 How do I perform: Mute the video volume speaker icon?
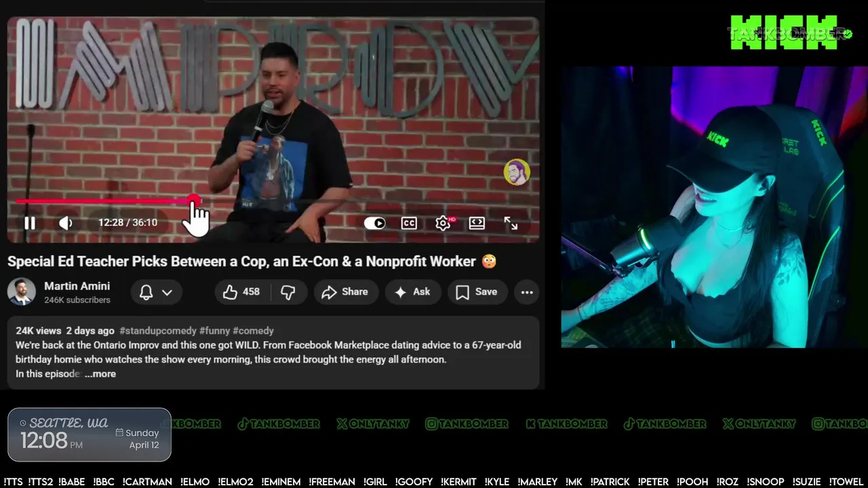pyautogui.click(x=66, y=222)
